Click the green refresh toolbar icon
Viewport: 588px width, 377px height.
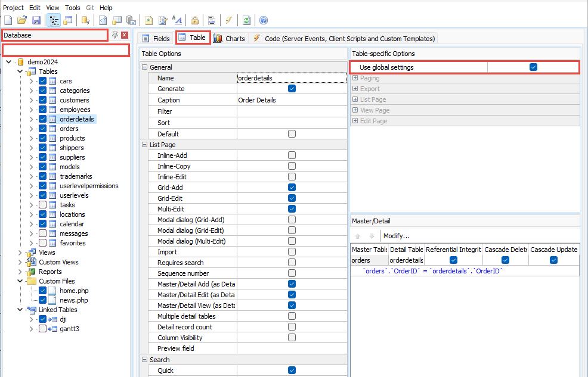pos(246,21)
